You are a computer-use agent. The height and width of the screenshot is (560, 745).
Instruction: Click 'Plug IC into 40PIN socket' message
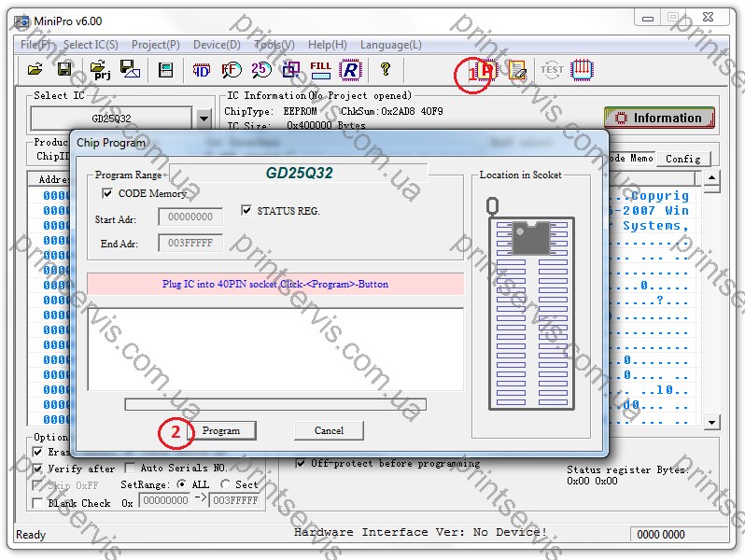[x=275, y=284]
